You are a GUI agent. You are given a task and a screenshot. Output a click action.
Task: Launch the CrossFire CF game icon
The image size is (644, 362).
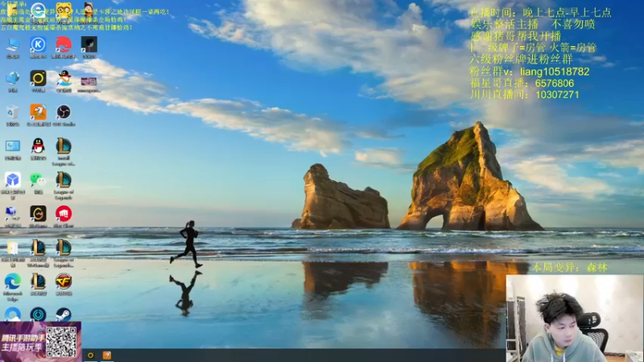point(64,282)
